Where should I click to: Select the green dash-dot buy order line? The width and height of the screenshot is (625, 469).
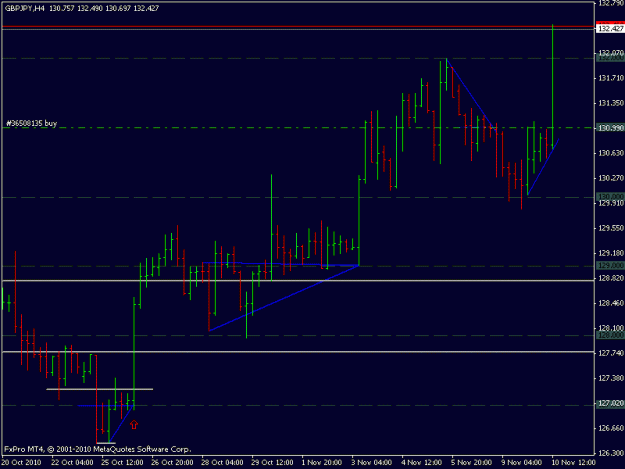298,128
